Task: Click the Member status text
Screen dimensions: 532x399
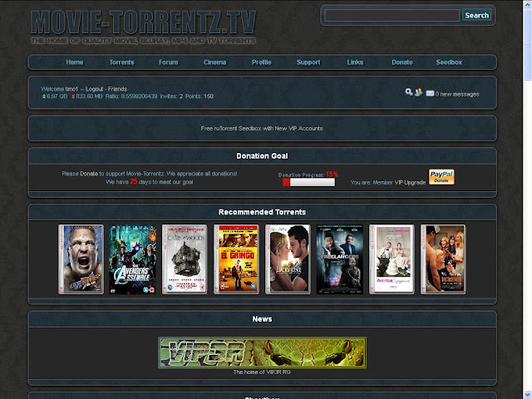Action: [382, 182]
